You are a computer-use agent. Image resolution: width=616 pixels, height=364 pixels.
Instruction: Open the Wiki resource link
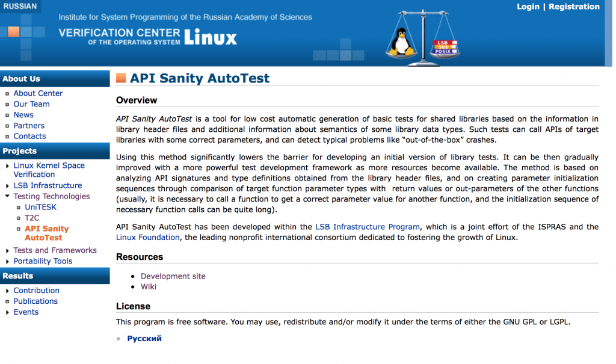click(149, 287)
